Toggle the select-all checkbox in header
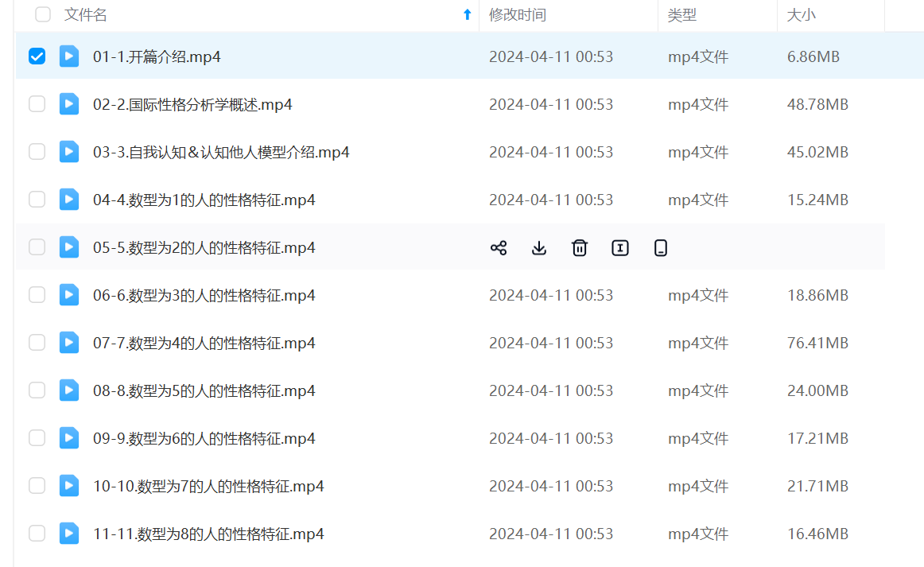Screen dimensions: 924x567 43,14
